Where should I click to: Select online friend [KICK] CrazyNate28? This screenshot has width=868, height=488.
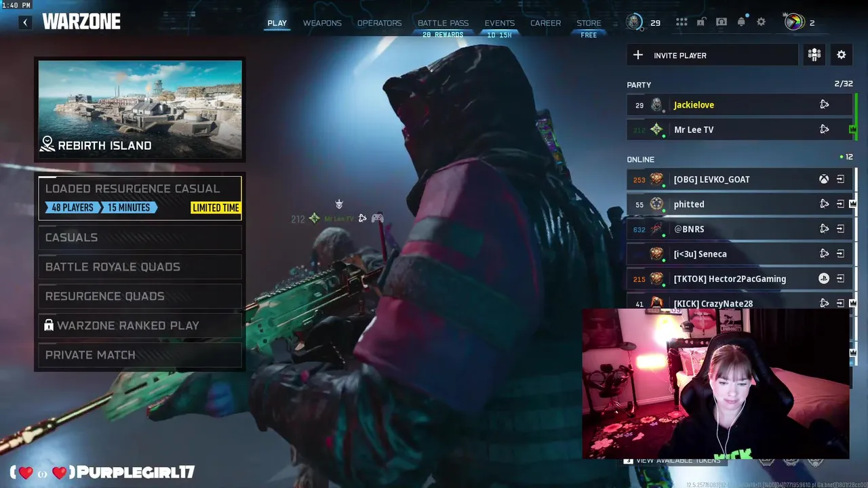[x=740, y=302]
